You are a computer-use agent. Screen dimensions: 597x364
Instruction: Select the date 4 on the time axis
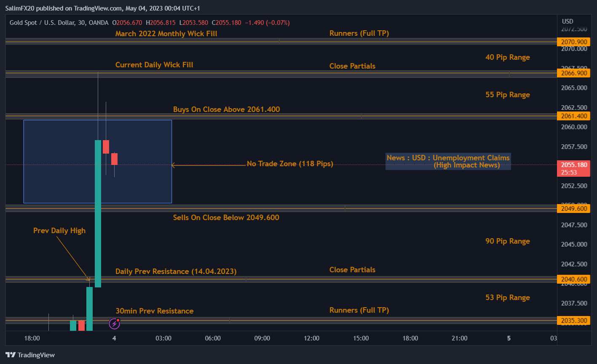[x=114, y=338]
